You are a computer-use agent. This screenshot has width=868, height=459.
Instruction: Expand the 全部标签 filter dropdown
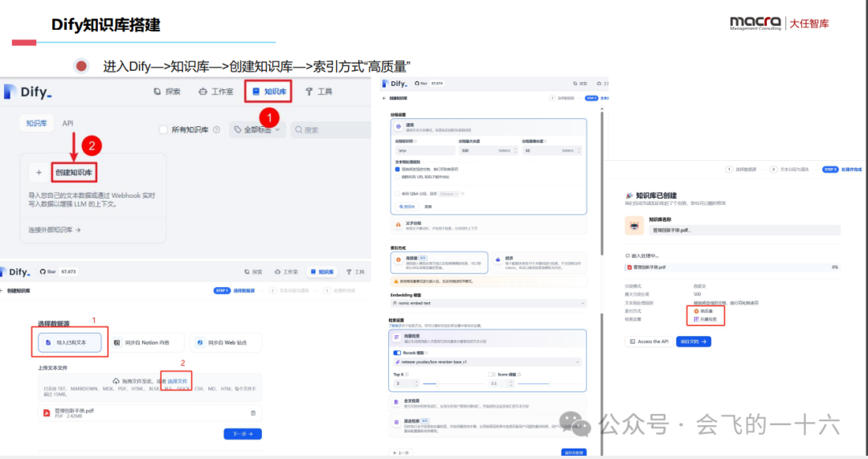[x=257, y=129]
